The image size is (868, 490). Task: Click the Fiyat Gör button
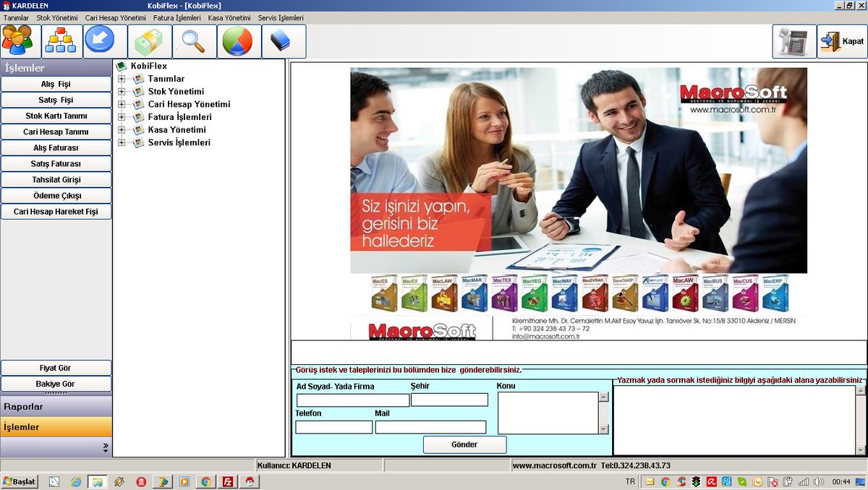coord(56,367)
